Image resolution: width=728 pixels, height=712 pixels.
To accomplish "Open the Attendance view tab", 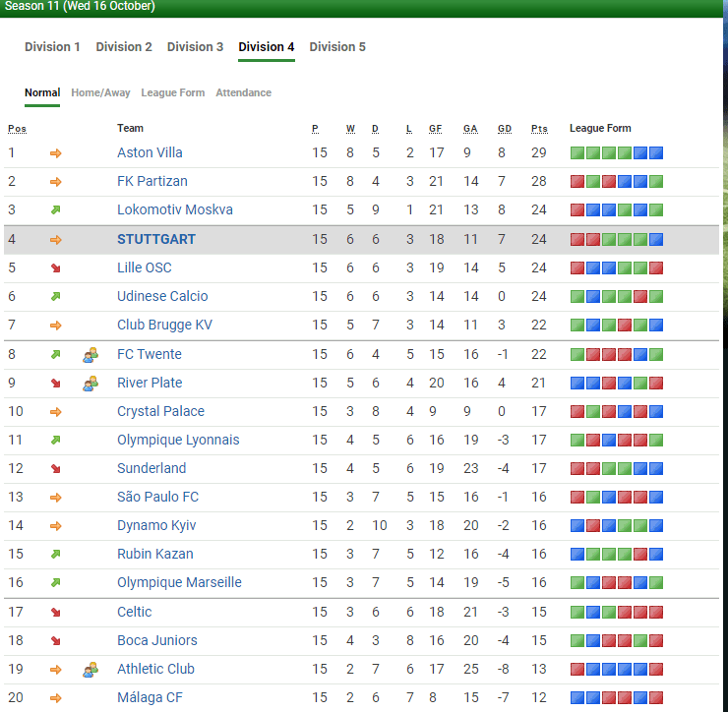I will pyautogui.click(x=243, y=93).
